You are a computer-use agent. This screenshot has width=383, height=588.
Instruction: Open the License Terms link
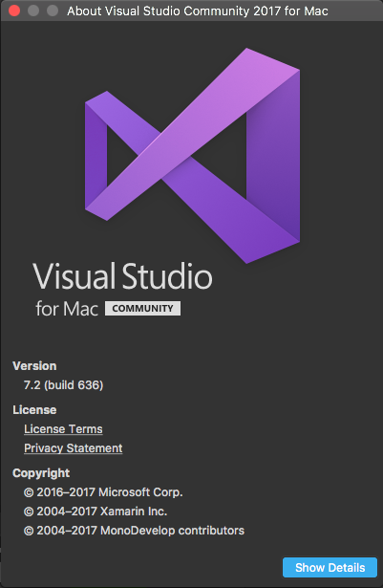click(x=63, y=429)
